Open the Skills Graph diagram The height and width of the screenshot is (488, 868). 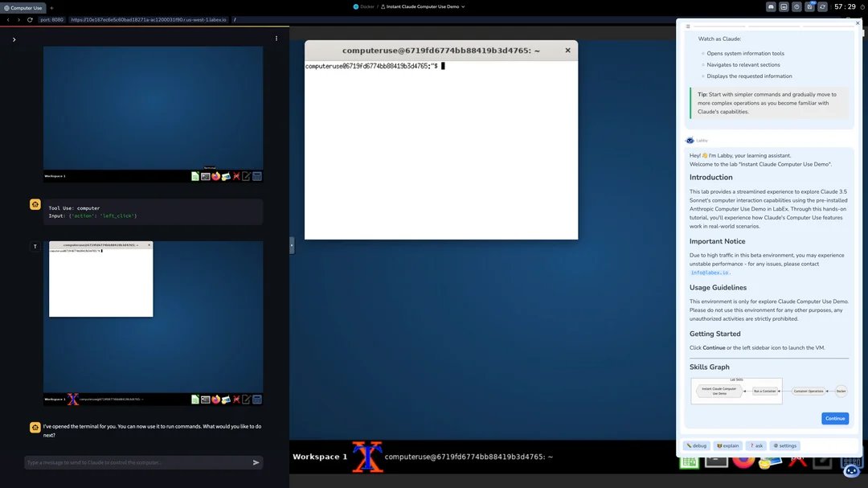769,391
